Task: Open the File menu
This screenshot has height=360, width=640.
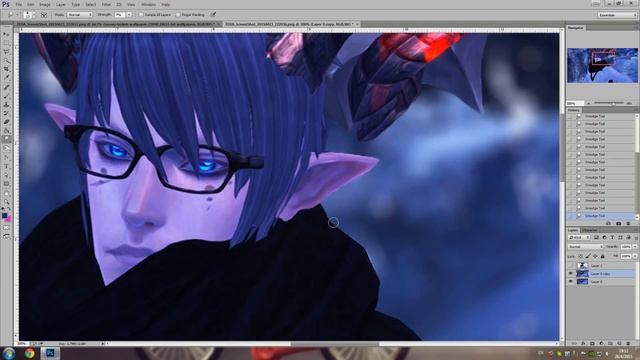Action: click(19, 4)
